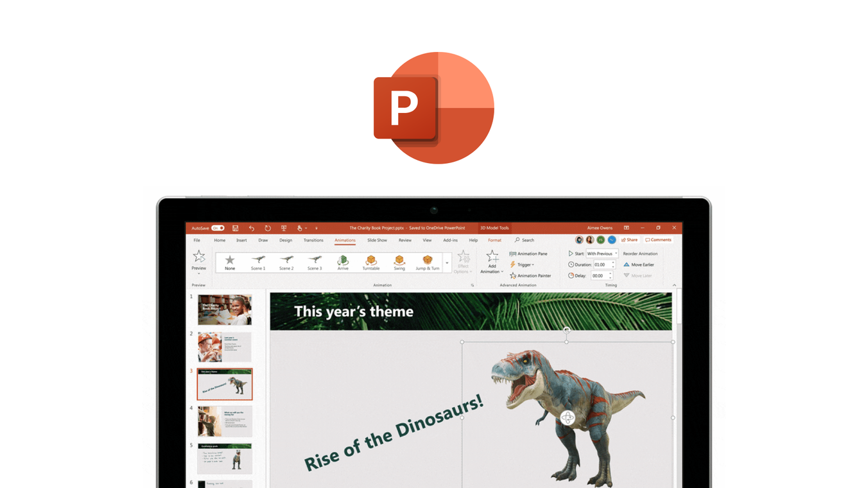The height and width of the screenshot is (488, 868).
Task: Select the Animation Painter tool
Action: [x=532, y=275]
